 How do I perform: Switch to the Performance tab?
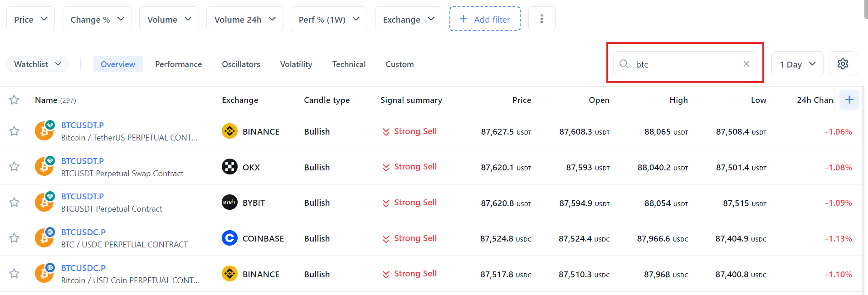[x=178, y=64]
